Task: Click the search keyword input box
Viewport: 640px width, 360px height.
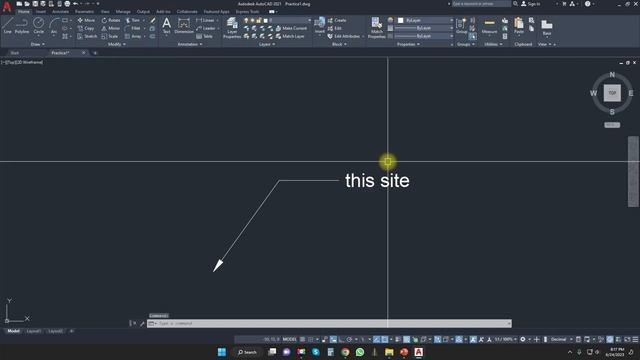Action: pos(481,4)
